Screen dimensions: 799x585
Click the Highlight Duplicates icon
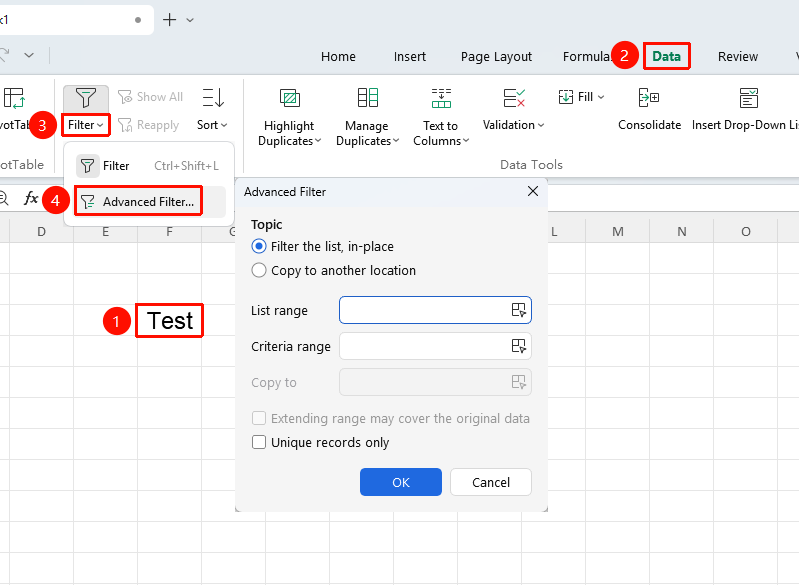click(290, 98)
